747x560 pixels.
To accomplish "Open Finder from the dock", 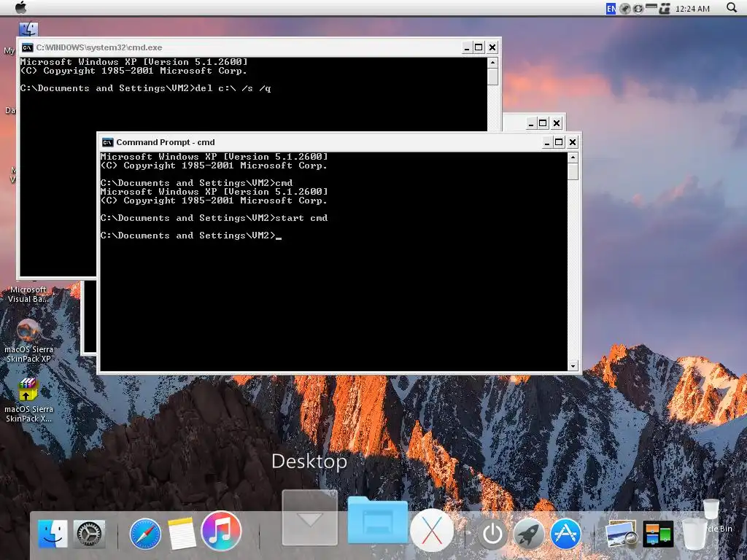I will click(x=53, y=533).
